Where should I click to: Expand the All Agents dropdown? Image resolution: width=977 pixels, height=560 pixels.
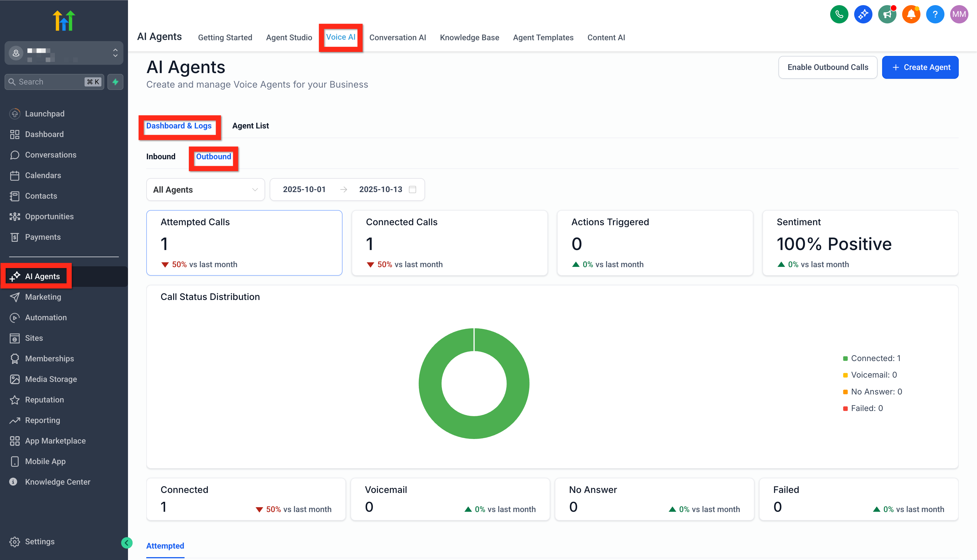coord(205,190)
